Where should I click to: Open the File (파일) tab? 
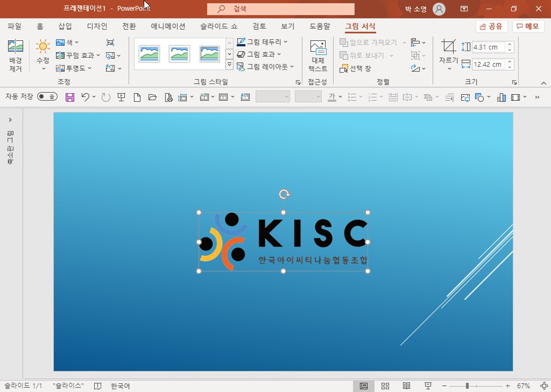point(14,26)
